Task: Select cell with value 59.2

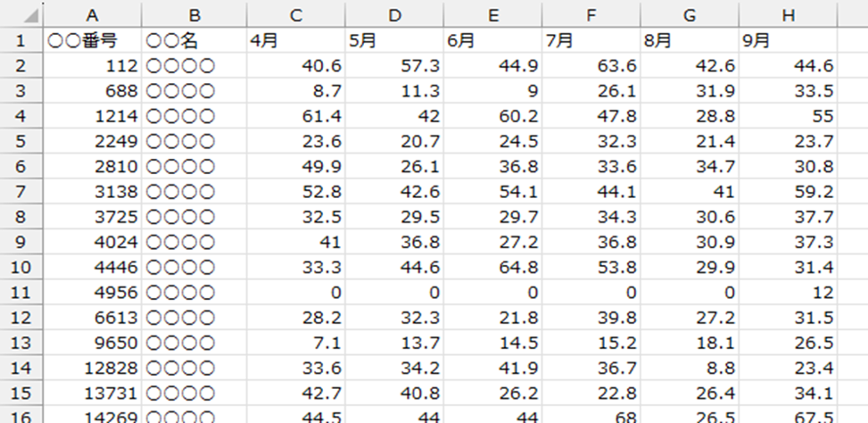Action: click(788, 192)
